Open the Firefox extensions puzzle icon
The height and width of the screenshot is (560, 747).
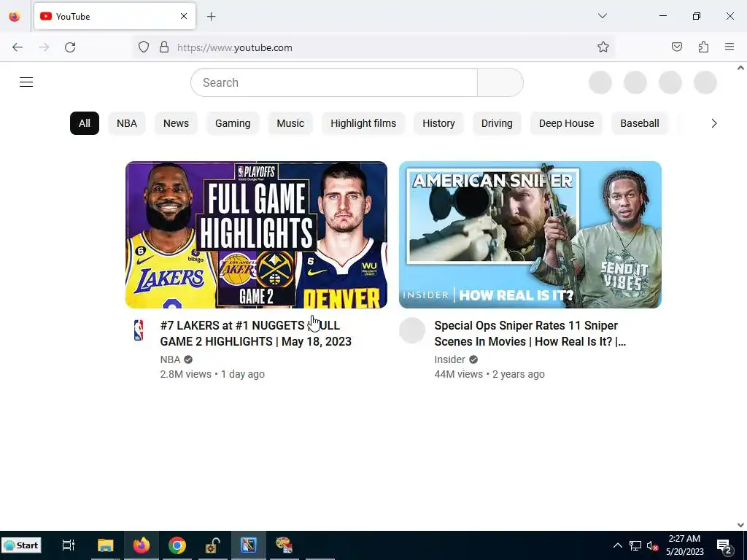704,47
